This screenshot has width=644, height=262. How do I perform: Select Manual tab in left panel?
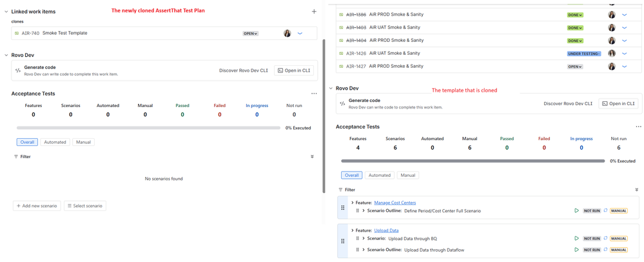click(x=83, y=142)
